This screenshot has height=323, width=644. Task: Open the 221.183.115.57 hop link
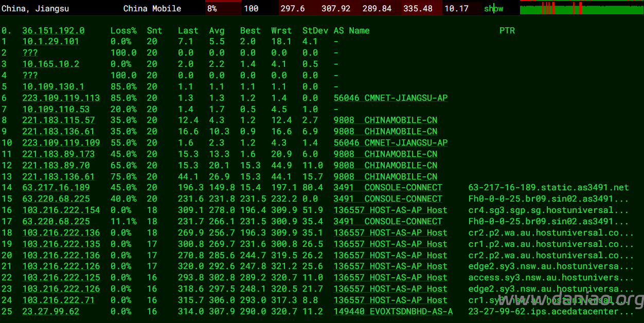click(58, 120)
